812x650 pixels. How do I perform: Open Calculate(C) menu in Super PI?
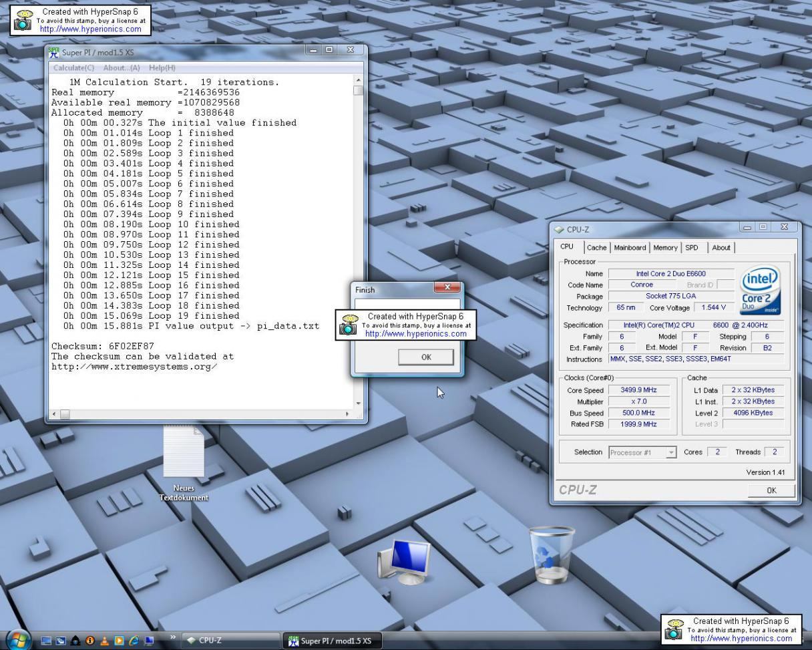tap(74, 68)
